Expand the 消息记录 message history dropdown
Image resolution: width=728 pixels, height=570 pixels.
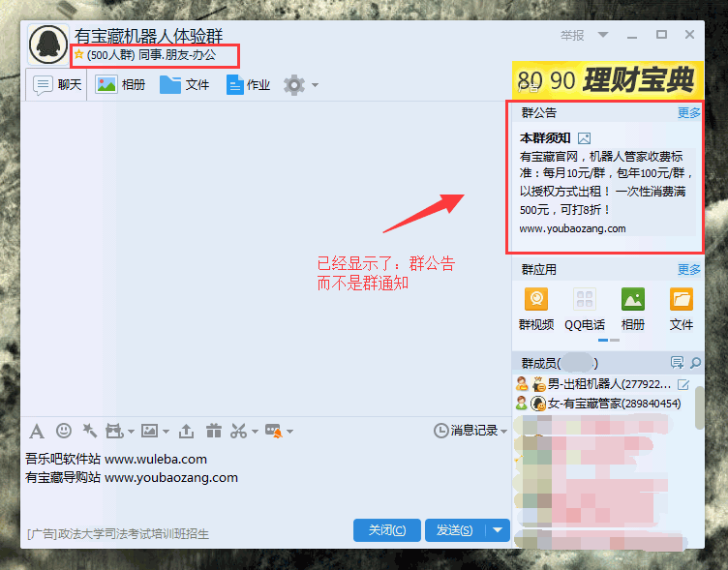[x=503, y=431]
